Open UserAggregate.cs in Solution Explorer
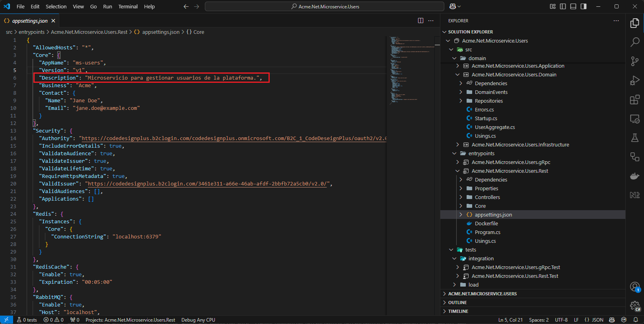Screen dimensions: 644x324 pyautogui.click(x=494, y=127)
